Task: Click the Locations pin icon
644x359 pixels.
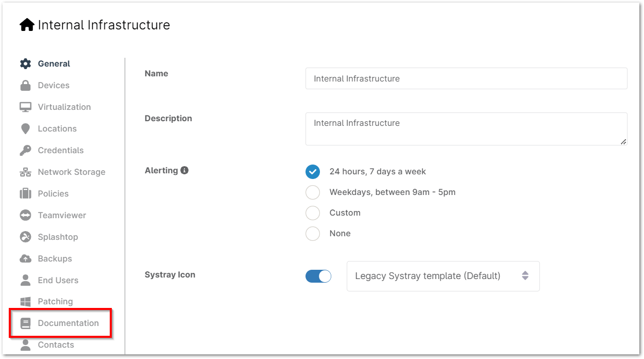Action: click(25, 129)
